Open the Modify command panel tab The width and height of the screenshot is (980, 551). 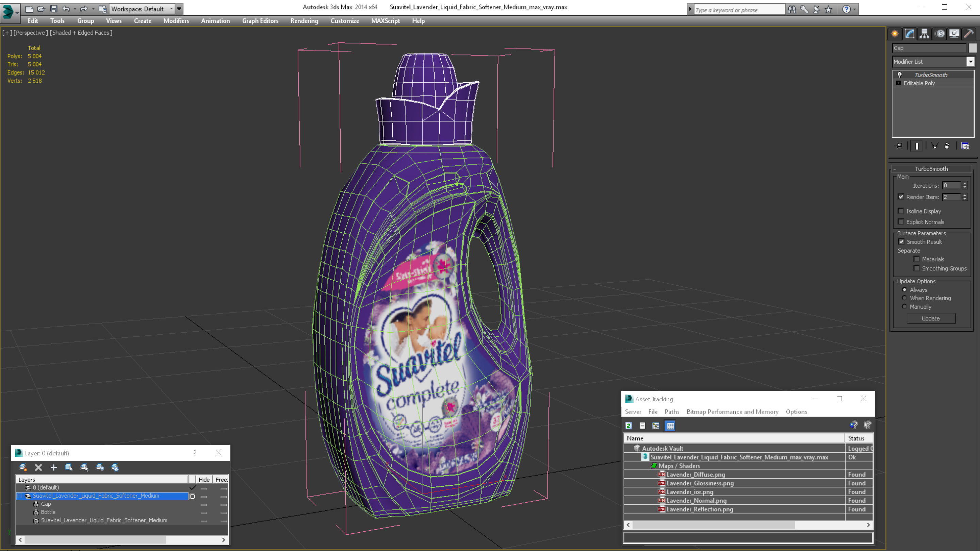pyautogui.click(x=910, y=34)
